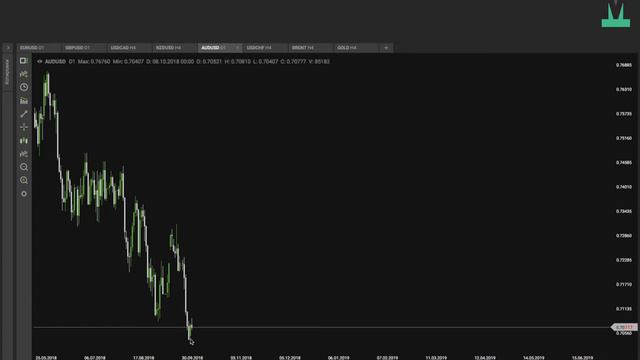Open chart settings gear icon
This screenshot has width=640, height=360.
coord(24,194)
